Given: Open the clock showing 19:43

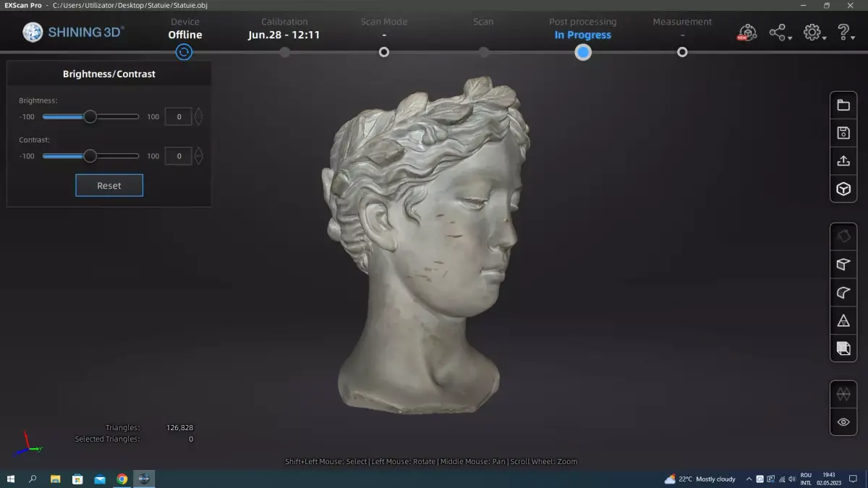Looking at the screenshot, I should [x=828, y=479].
